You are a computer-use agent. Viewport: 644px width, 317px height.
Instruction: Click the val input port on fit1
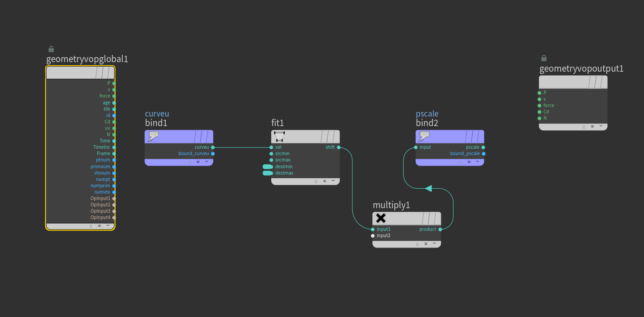[271, 147]
